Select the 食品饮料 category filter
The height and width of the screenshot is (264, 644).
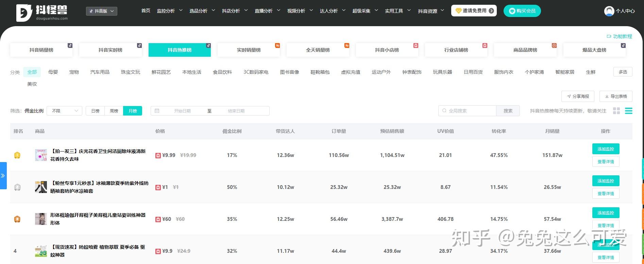[222, 72]
